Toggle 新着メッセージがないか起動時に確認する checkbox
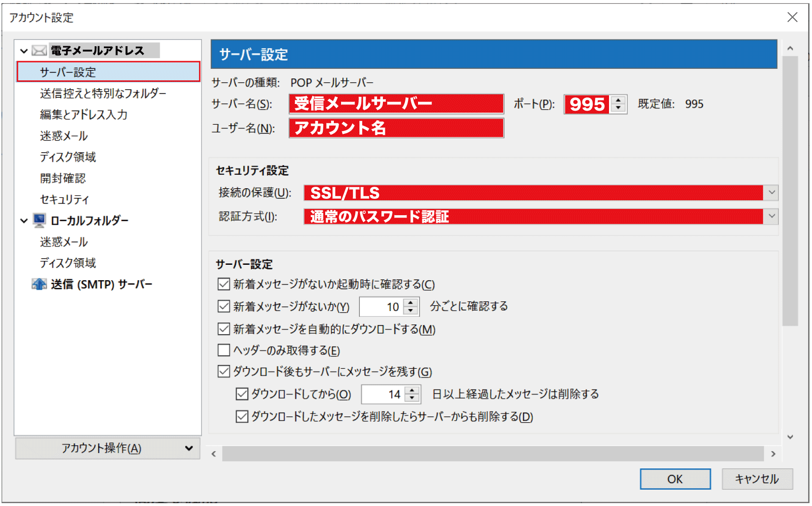Screen dimensions: 812x506 pos(224,284)
